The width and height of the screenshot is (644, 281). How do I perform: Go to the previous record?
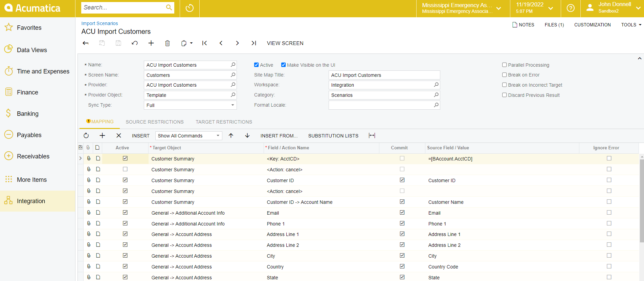click(x=221, y=43)
